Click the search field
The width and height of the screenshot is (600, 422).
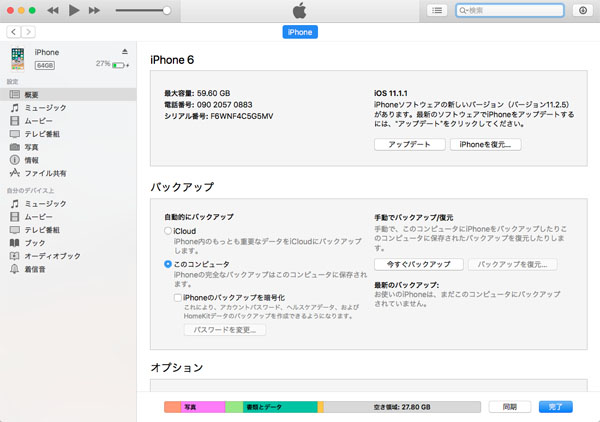coord(510,10)
